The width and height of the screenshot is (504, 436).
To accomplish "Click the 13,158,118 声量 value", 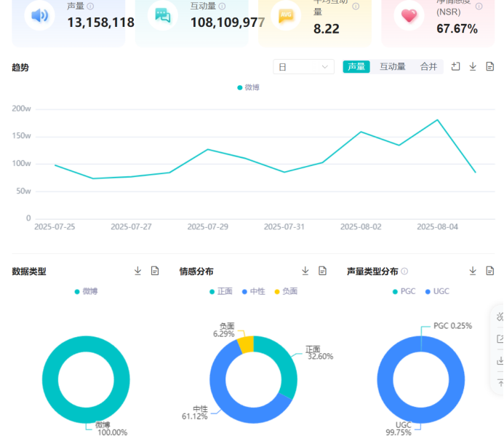I will coord(100,23).
